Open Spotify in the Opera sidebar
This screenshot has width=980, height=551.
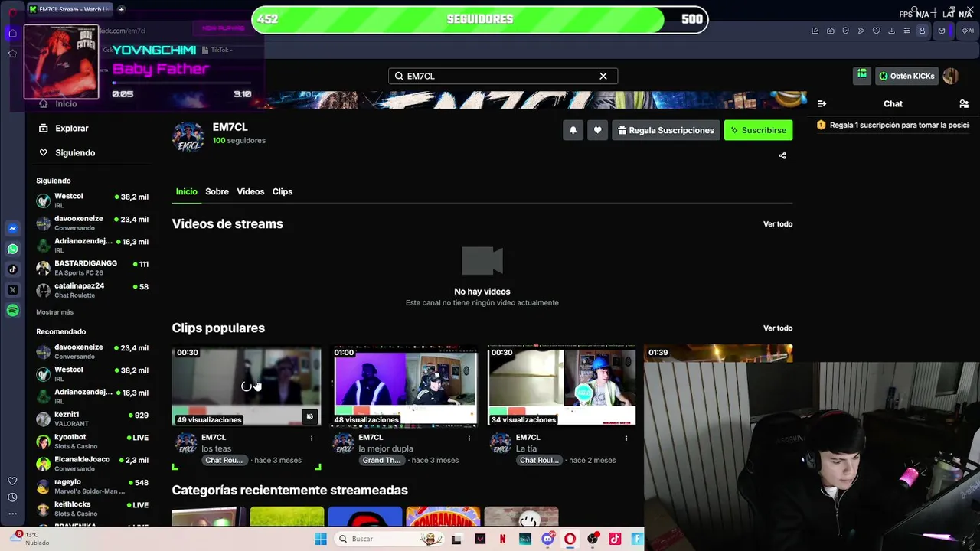tap(12, 311)
